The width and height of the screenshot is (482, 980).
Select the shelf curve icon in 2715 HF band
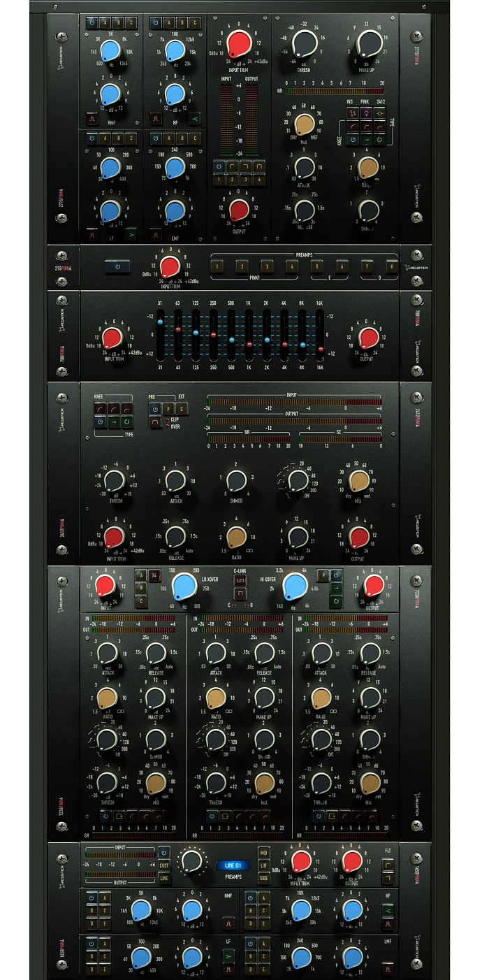[194, 117]
